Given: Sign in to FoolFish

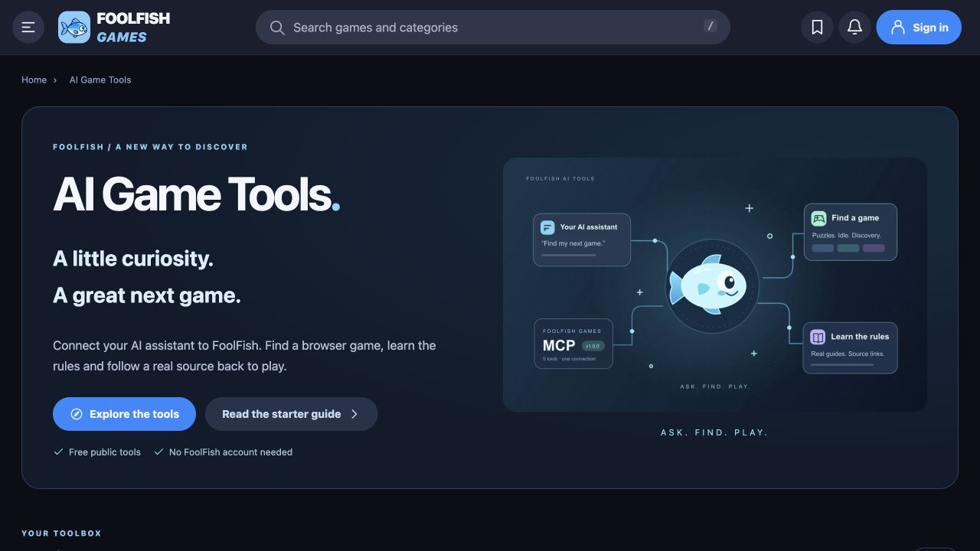Looking at the screenshot, I should click(919, 28).
